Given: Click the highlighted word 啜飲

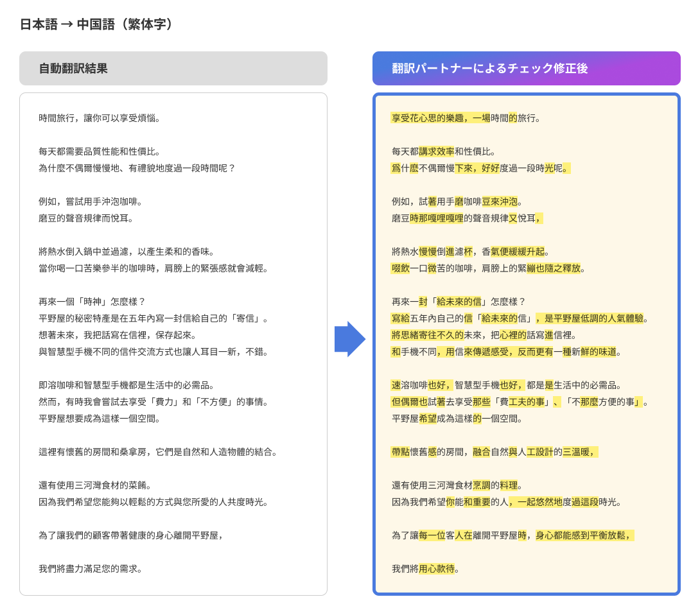Looking at the screenshot, I should [x=401, y=268].
